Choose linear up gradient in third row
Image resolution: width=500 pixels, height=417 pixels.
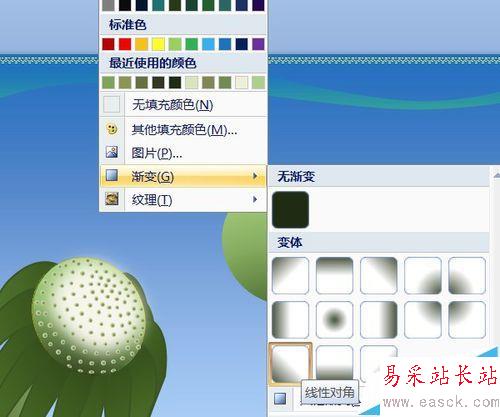tap(334, 363)
